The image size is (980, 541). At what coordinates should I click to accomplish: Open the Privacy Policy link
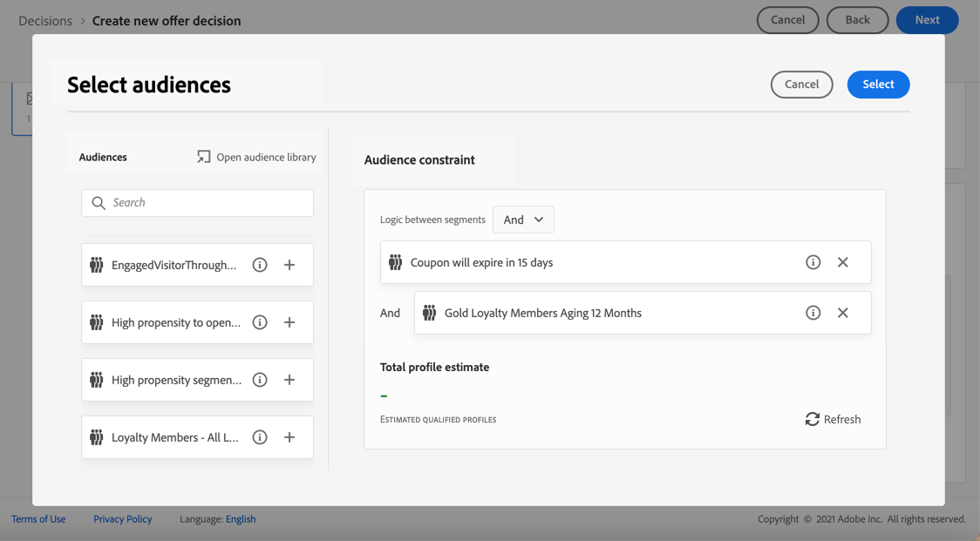click(122, 519)
